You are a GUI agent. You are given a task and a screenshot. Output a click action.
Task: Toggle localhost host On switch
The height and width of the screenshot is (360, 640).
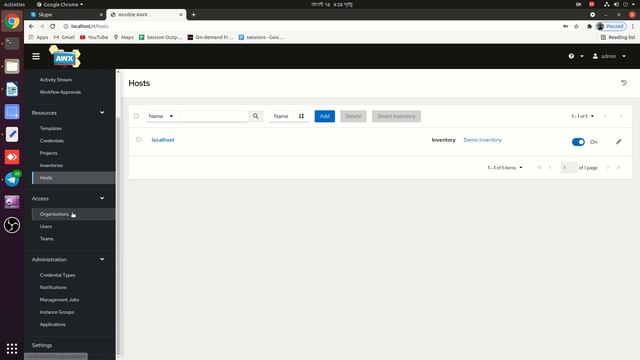(x=578, y=142)
